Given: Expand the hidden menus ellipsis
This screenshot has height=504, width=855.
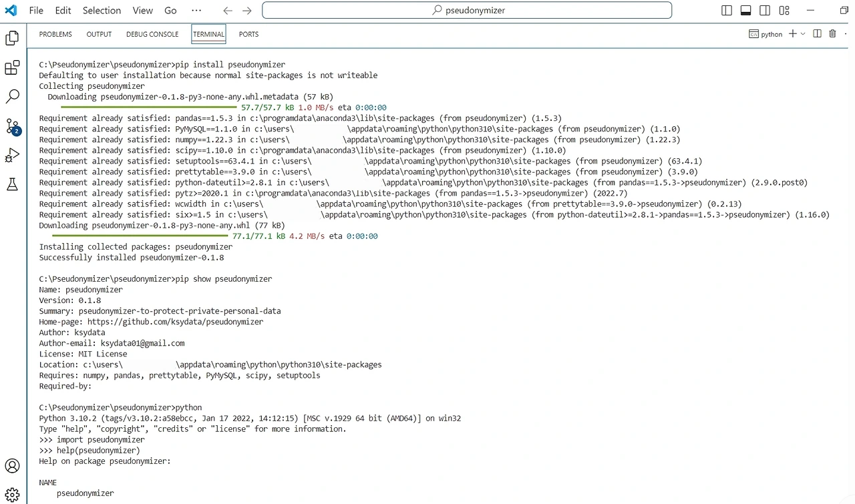Looking at the screenshot, I should pyautogui.click(x=196, y=11).
